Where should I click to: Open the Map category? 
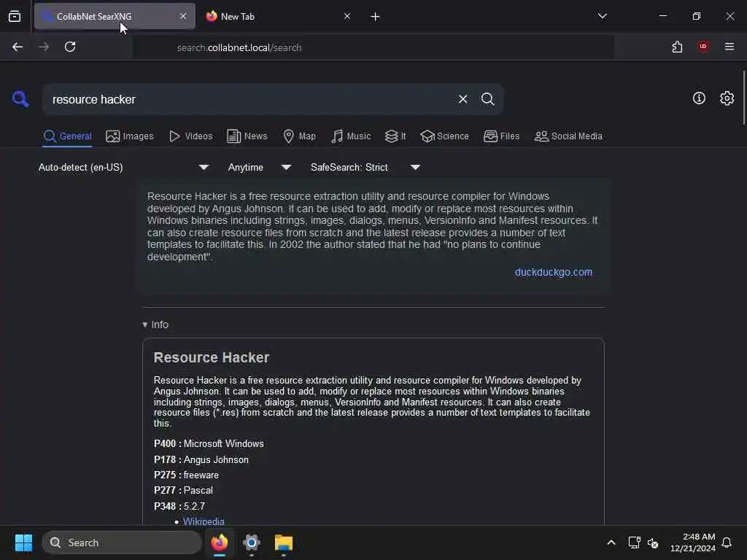pos(300,136)
